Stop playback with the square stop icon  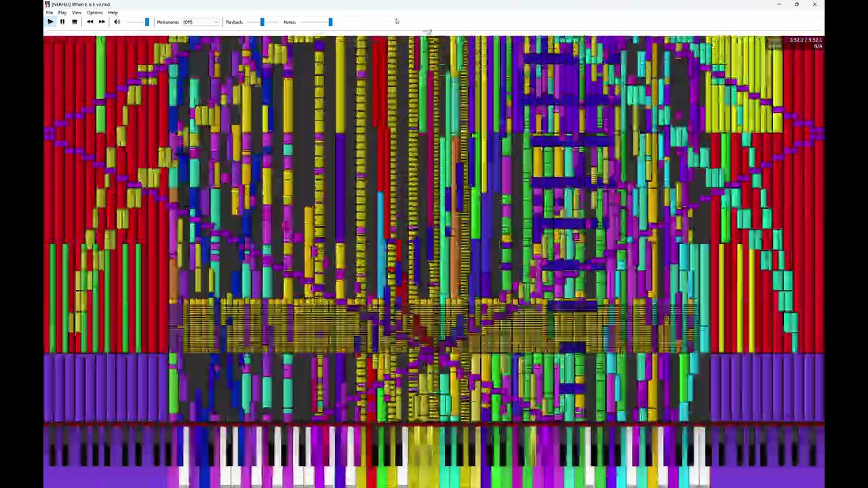75,22
